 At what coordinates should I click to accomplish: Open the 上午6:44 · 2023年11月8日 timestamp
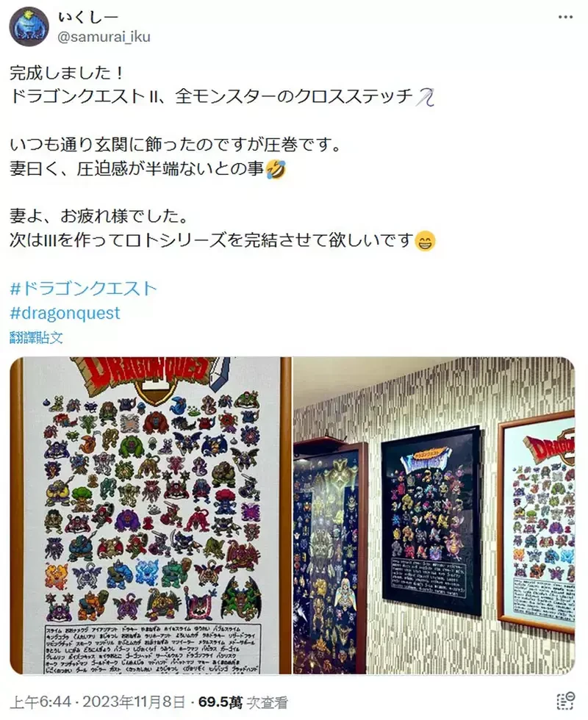97,702
